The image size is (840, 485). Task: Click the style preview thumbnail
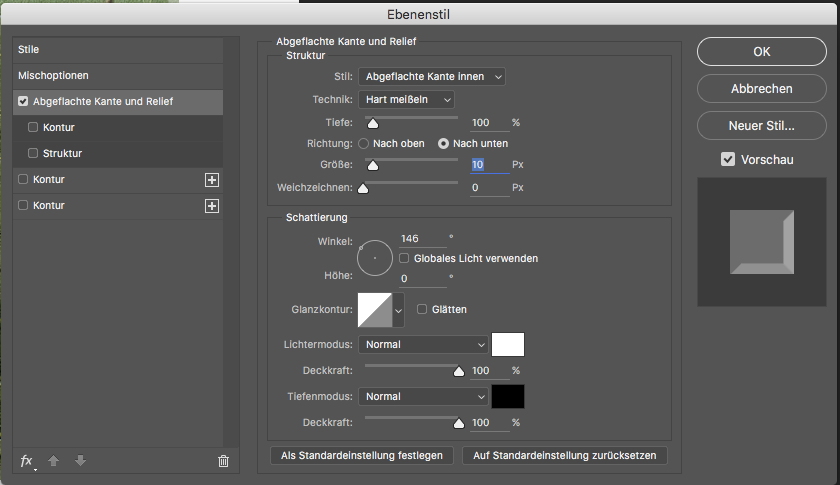(x=762, y=242)
